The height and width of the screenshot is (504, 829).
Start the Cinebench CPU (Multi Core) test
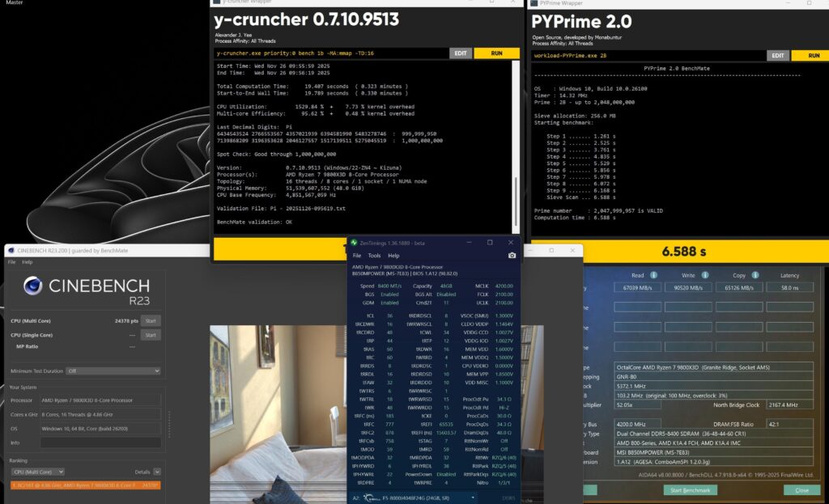point(151,320)
